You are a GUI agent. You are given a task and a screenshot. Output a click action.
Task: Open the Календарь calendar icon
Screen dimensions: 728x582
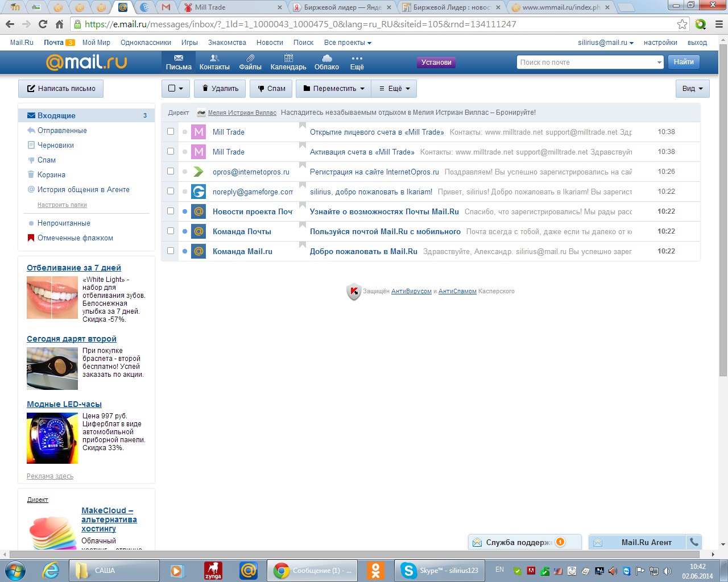(x=288, y=63)
